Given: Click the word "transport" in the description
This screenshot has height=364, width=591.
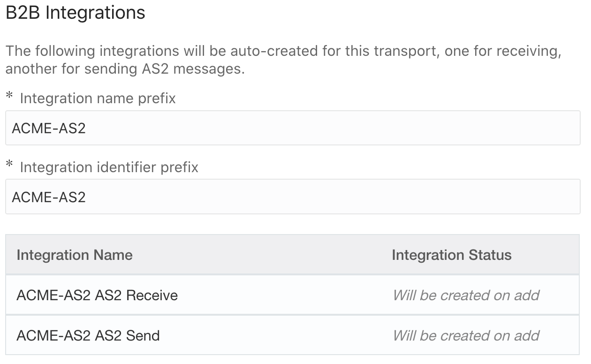Looking at the screenshot, I should (x=405, y=50).
